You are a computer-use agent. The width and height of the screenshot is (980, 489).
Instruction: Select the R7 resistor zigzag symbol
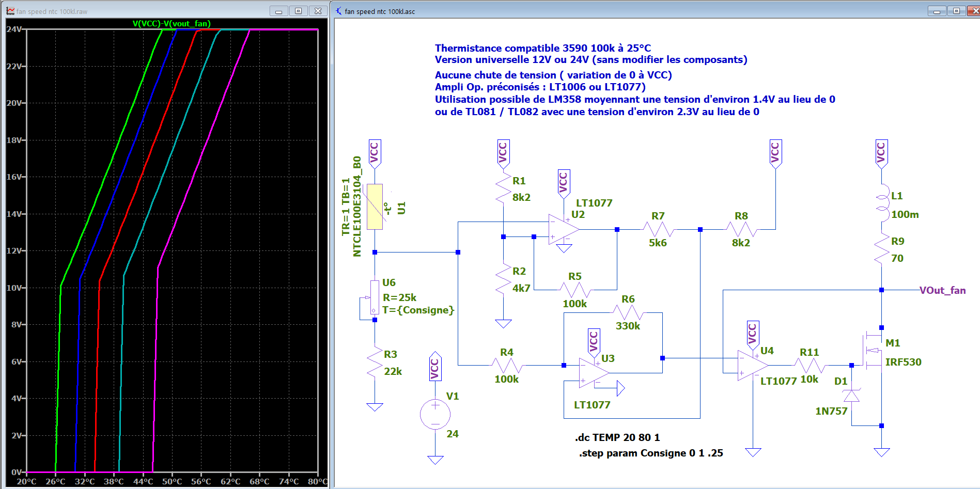click(x=658, y=229)
